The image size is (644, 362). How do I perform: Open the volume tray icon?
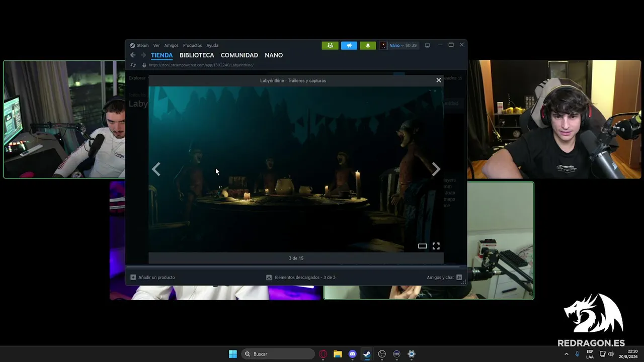(x=611, y=354)
